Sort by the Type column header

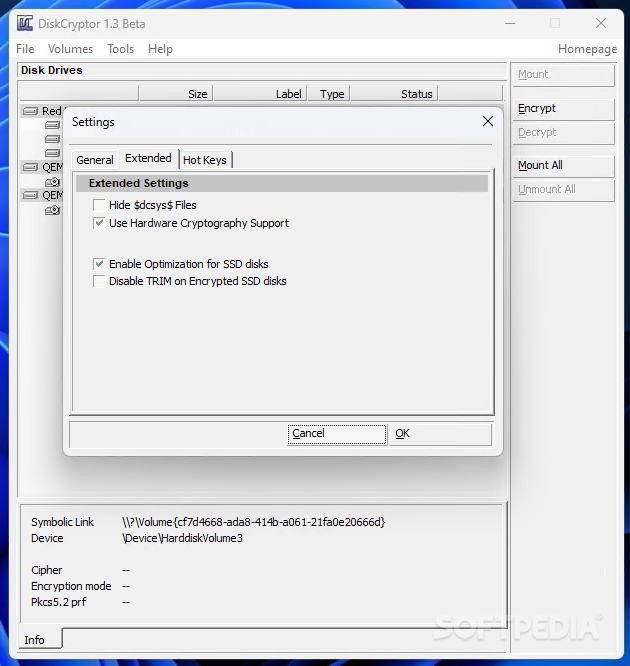(x=329, y=93)
